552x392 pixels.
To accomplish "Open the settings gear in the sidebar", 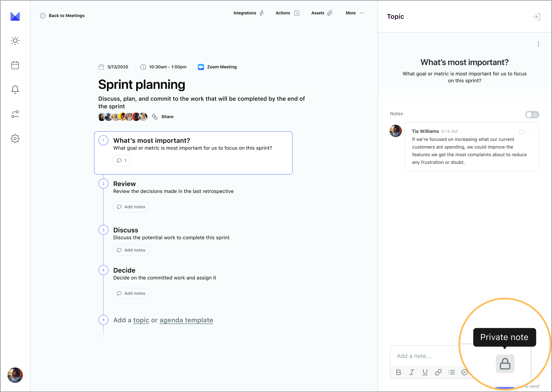I will click(x=15, y=139).
